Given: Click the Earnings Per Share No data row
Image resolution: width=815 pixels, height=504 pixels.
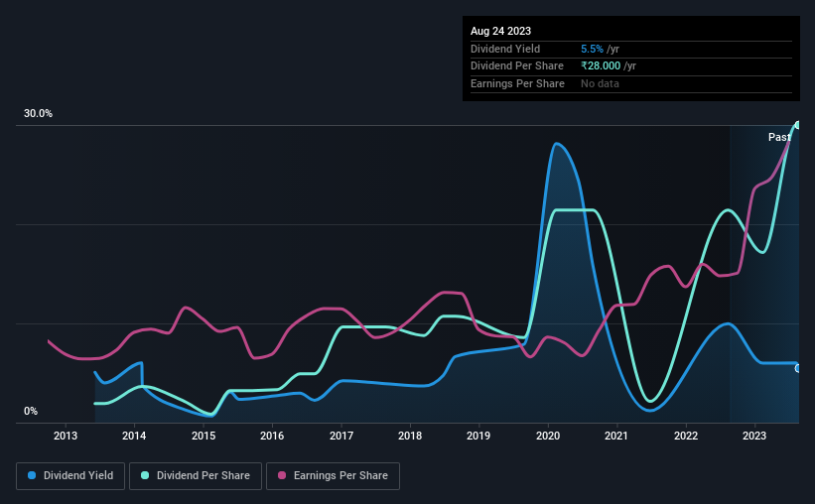Looking at the screenshot, I should pyautogui.click(x=631, y=83).
